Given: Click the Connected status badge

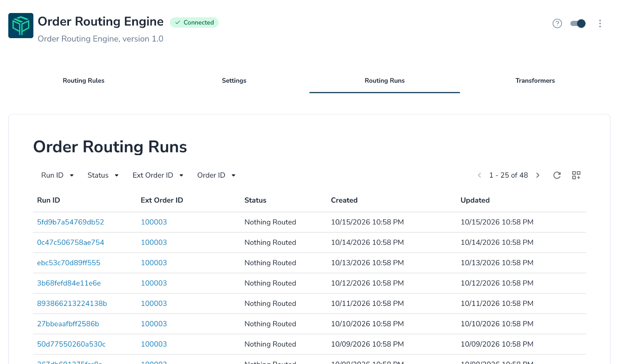Looking at the screenshot, I should pyautogui.click(x=194, y=23).
